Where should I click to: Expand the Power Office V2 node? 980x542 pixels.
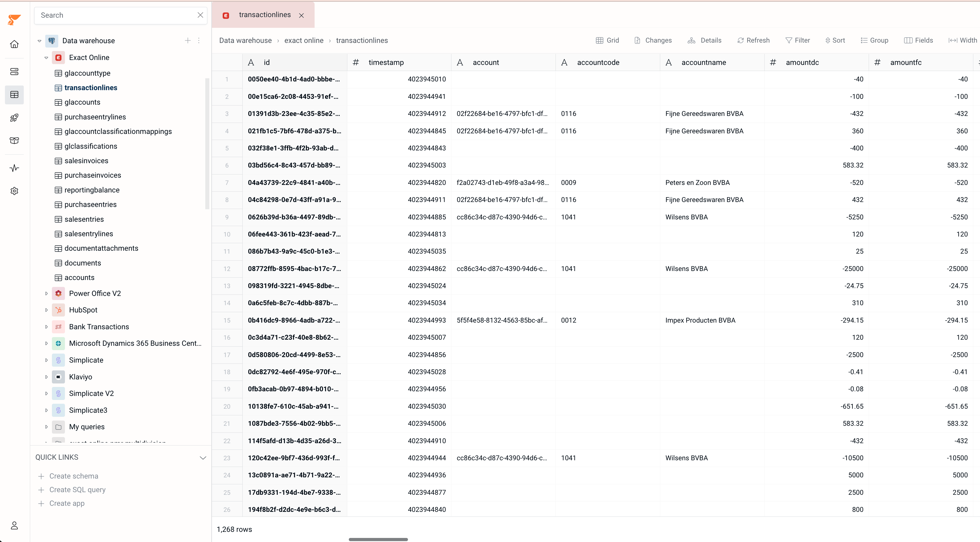[x=46, y=293]
